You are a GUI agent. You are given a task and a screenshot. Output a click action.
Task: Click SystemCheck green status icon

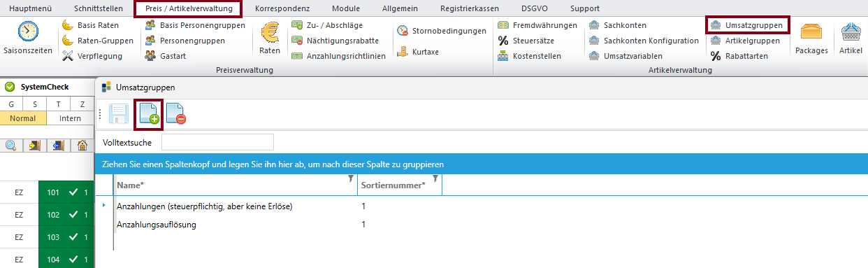[x=10, y=87]
